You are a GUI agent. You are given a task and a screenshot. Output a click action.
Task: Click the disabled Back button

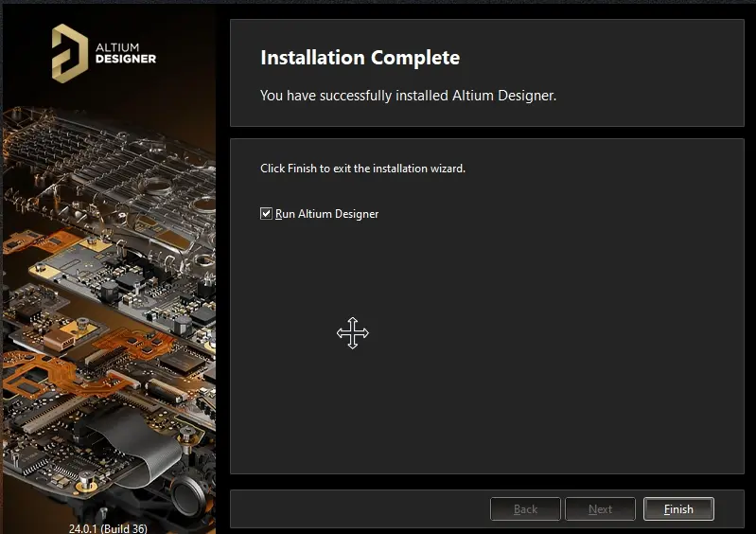[525, 509]
